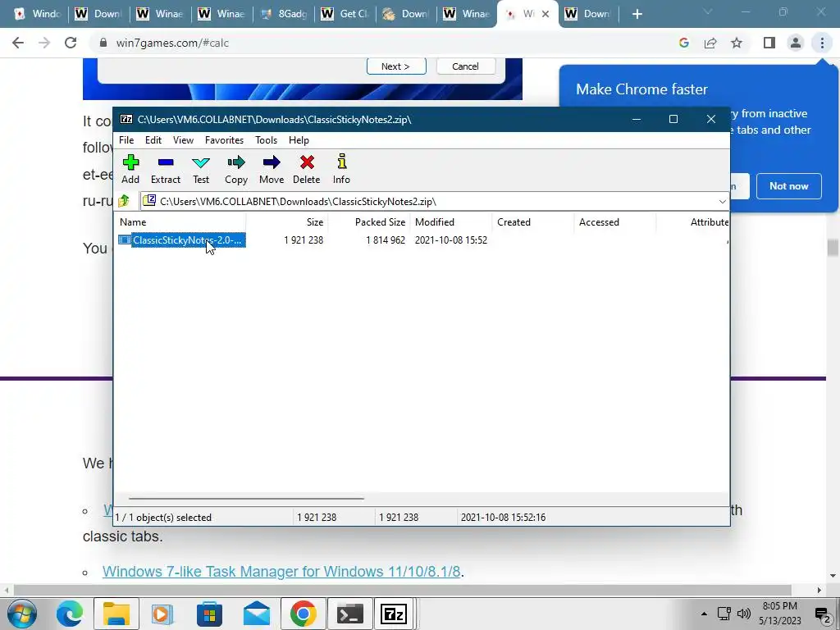
Task: Sort by Packed Size column header
Action: pos(369,222)
